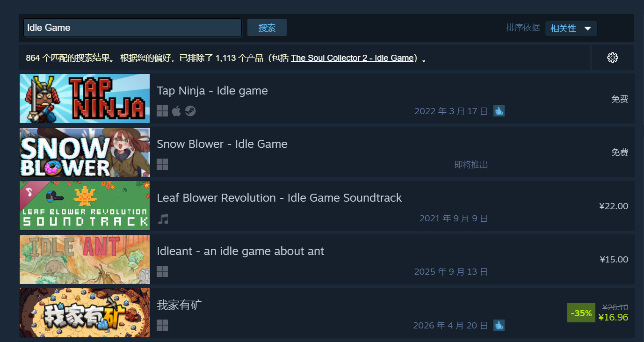Open Tap Ninja thumbnail image
The height and width of the screenshot is (342, 644).
[x=85, y=99]
